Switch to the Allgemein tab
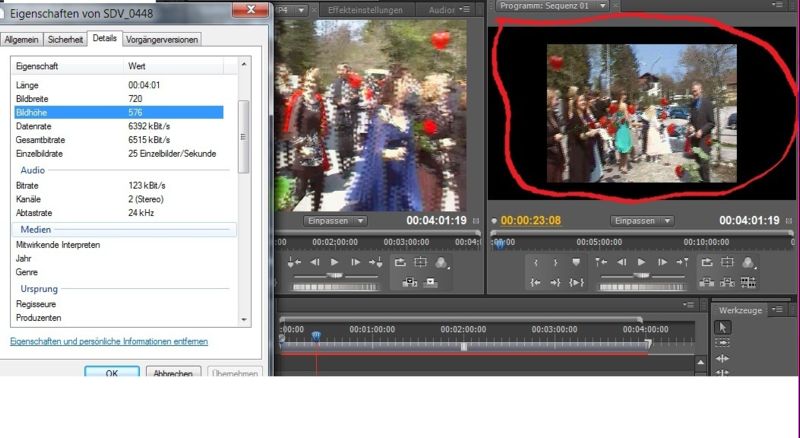Viewport: 800px width, 438px height. click(x=21, y=39)
